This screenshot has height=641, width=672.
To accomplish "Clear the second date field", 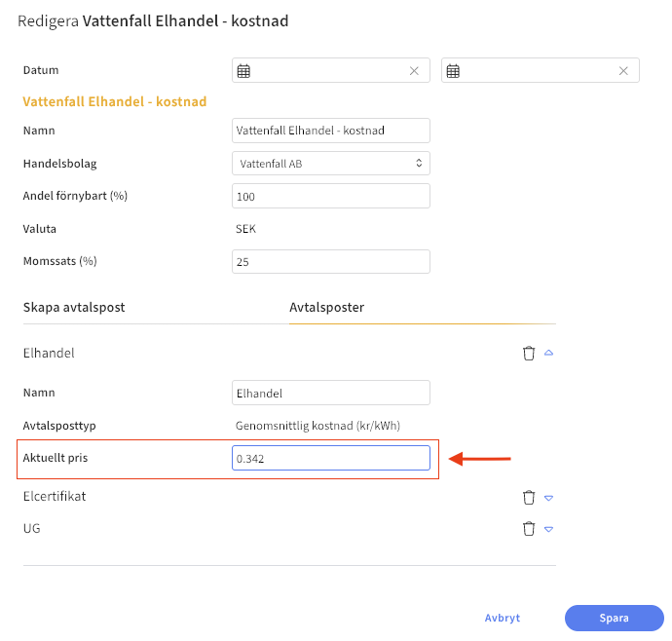I will (x=623, y=71).
